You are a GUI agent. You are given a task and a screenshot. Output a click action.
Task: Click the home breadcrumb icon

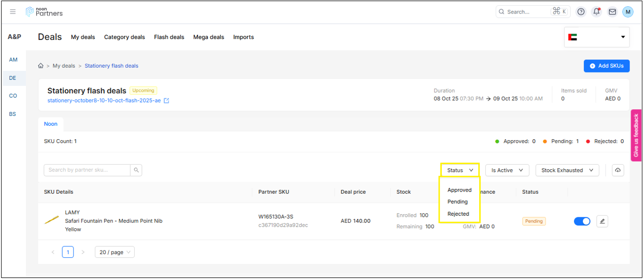41,66
